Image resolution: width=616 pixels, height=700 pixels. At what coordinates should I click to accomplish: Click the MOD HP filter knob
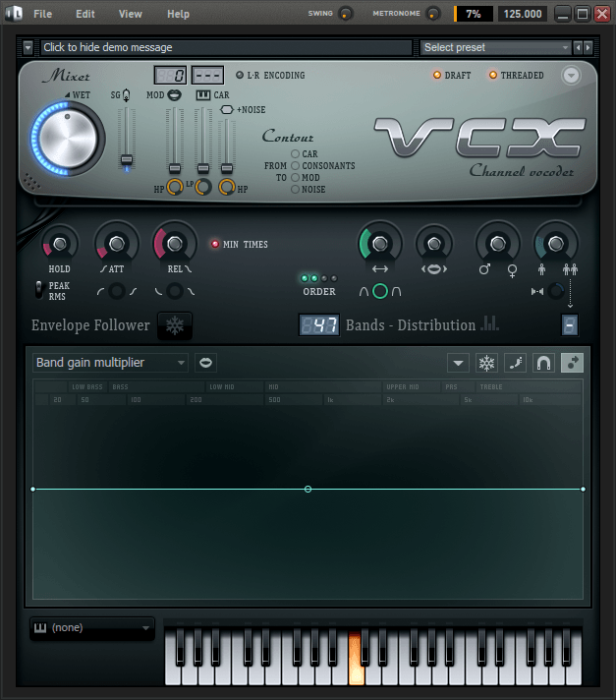(175, 187)
